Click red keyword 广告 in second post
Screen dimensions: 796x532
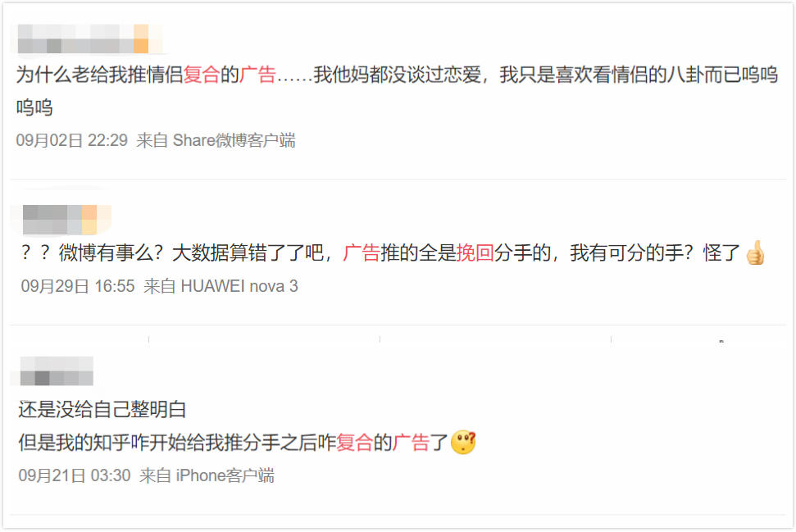(362, 252)
